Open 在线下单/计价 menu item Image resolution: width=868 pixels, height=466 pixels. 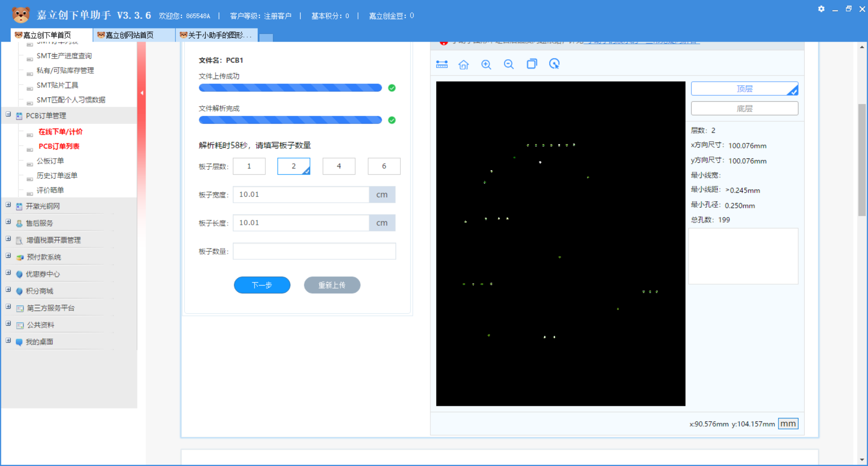61,132
